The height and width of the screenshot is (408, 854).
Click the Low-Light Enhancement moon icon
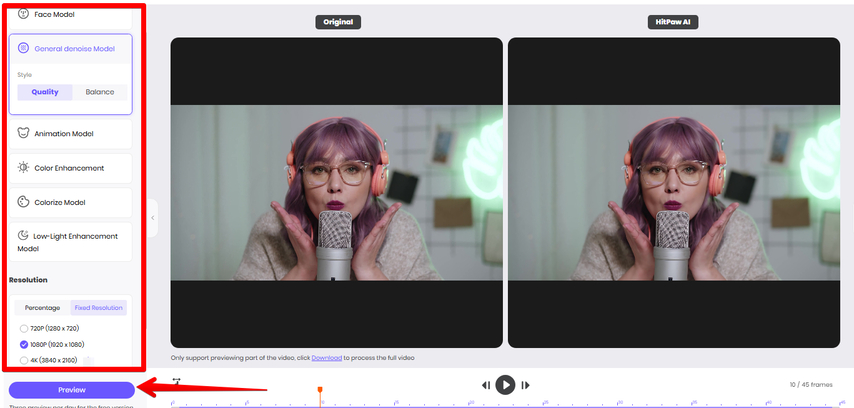pyautogui.click(x=23, y=235)
